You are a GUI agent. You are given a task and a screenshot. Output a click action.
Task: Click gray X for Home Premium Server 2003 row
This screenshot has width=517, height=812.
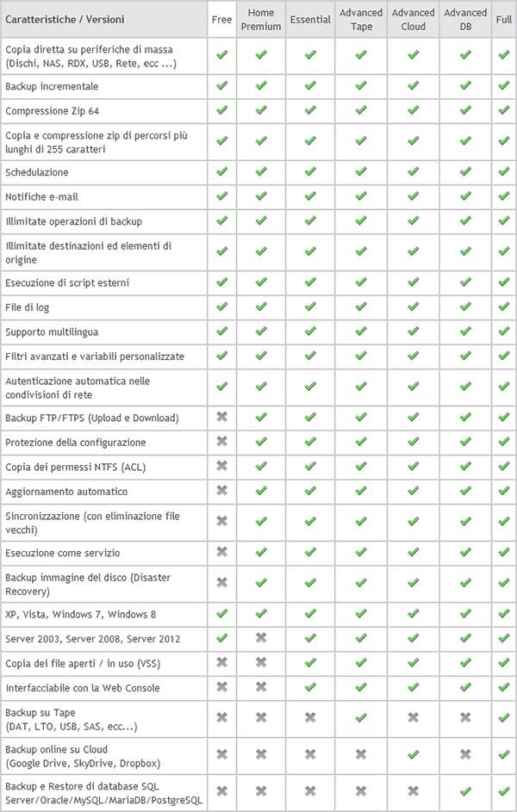click(x=261, y=638)
